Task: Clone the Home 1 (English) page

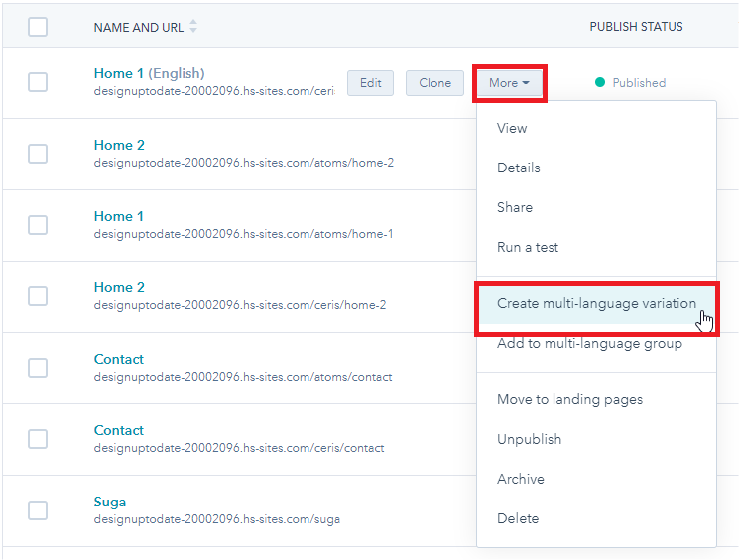Action: point(434,83)
